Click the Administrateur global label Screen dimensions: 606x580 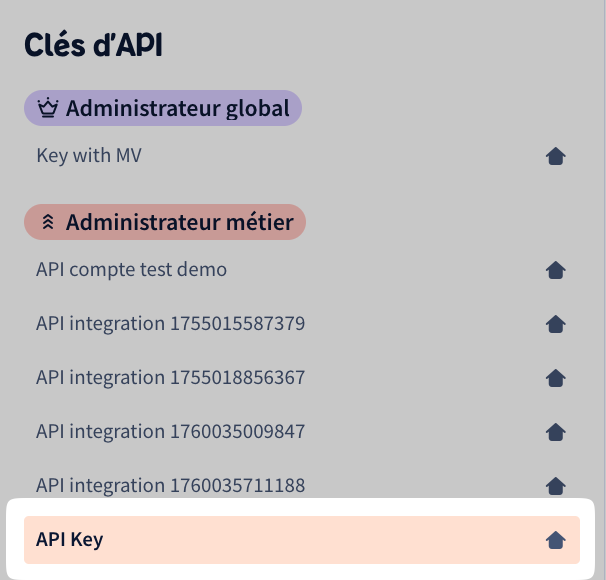177,108
